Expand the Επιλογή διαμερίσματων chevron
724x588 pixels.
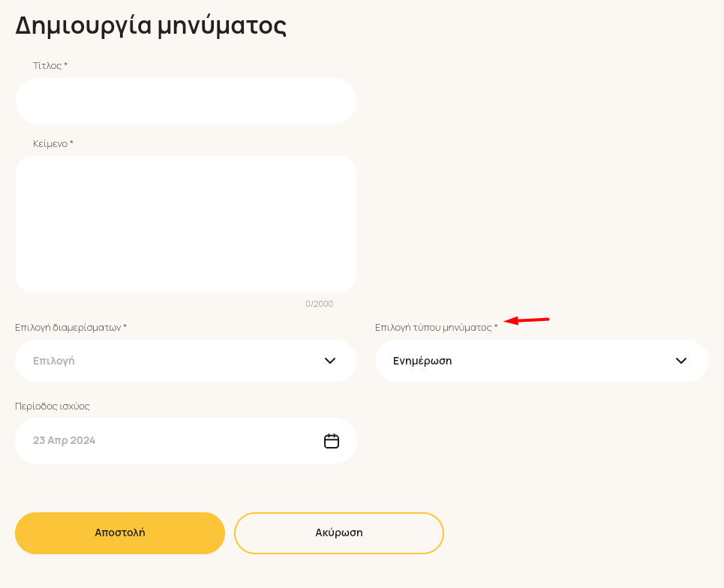(x=329, y=361)
